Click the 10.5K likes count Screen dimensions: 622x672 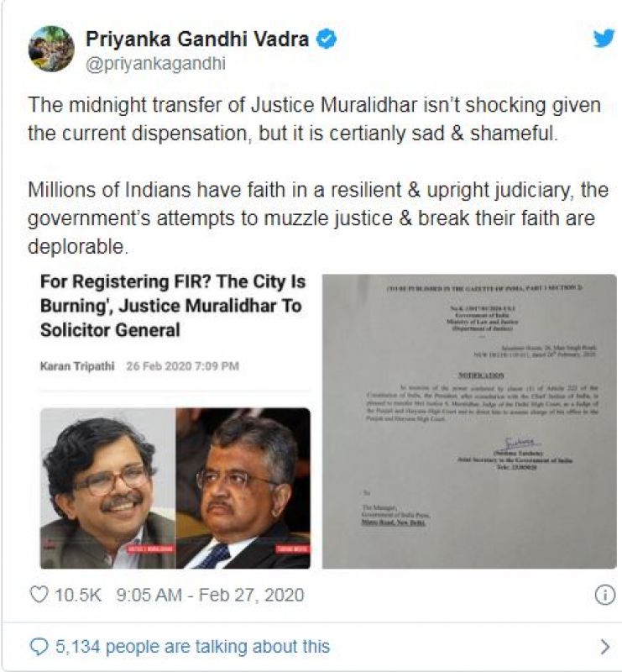(78, 595)
